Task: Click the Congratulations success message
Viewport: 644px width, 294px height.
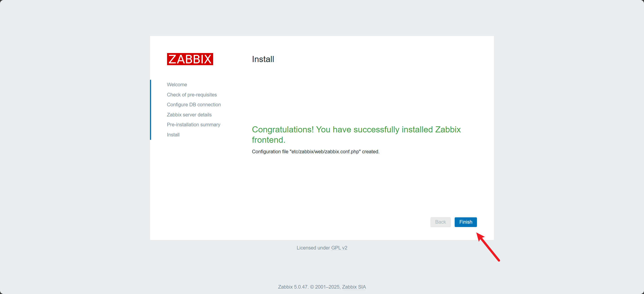Action: [356, 134]
